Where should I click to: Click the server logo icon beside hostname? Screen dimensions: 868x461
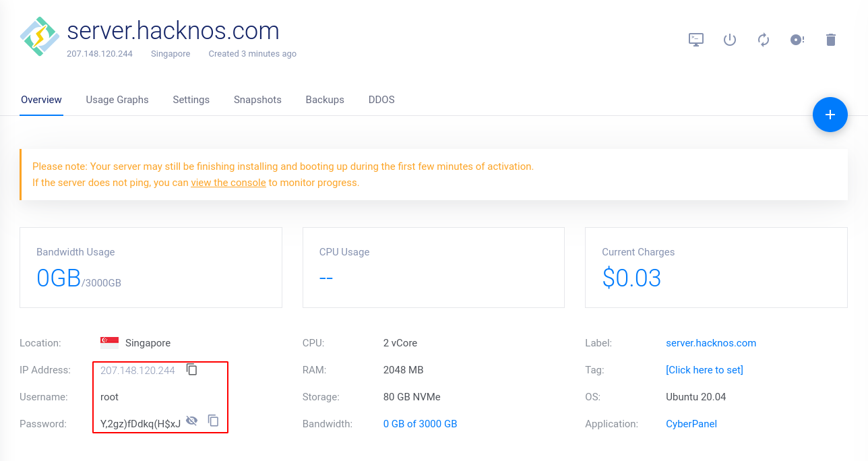pyautogui.click(x=40, y=36)
